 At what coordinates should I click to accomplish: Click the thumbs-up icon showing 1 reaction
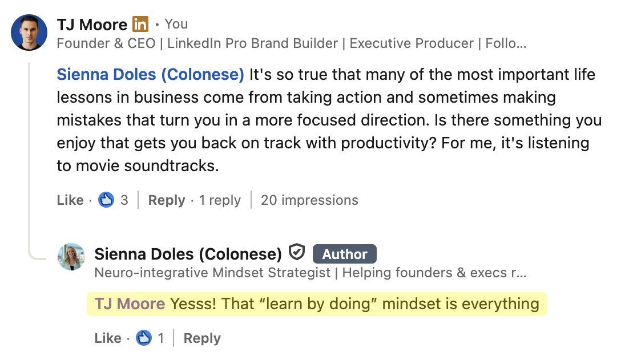[143, 338]
